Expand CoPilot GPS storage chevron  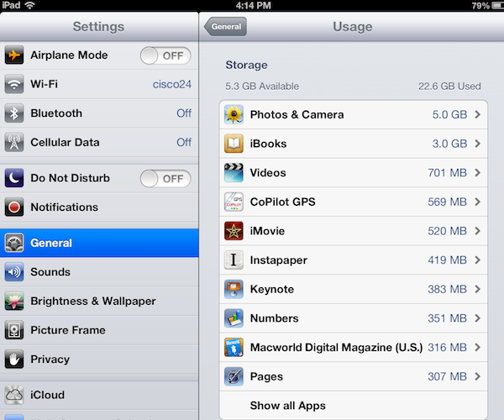point(478,202)
